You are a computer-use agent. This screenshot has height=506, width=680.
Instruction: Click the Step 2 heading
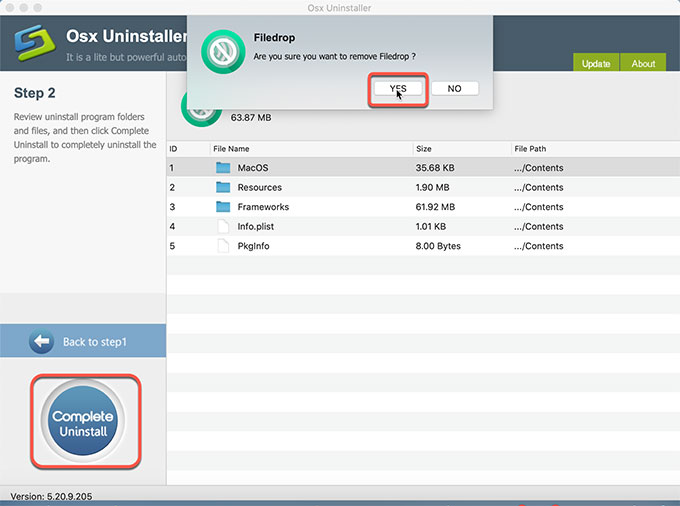[x=34, y=93]
